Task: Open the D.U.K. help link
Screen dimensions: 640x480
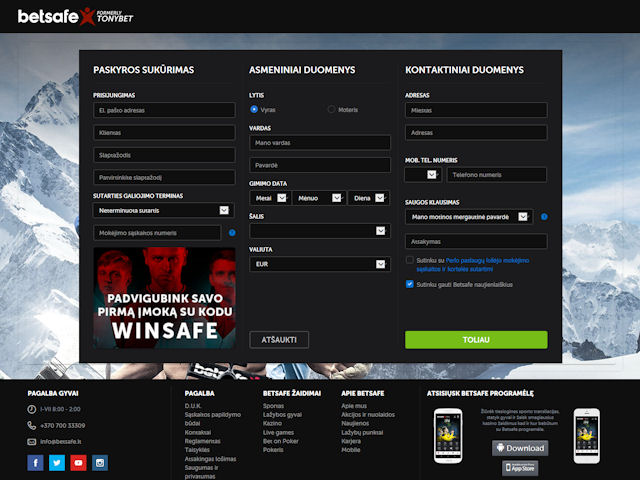Action: 193,406
